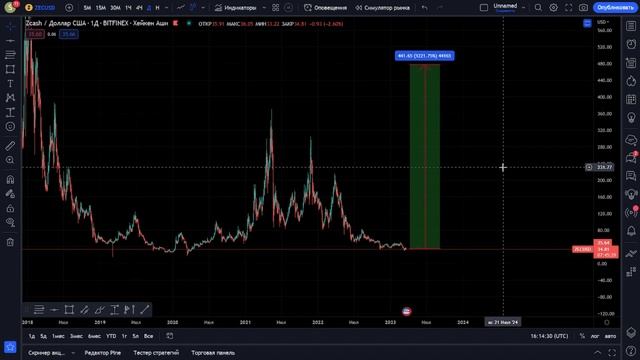640x360 pixels.
Task: Open the Торговая панель tab
Action: coord(213,353)
